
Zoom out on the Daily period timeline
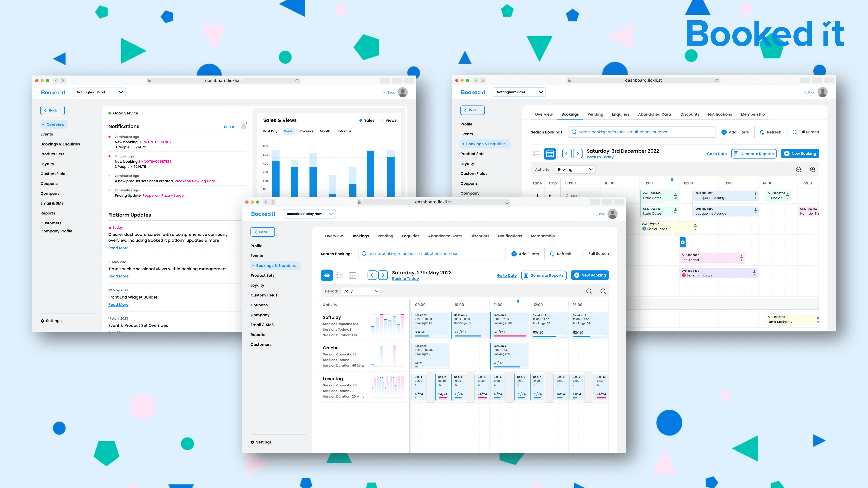tap(589, 291)
